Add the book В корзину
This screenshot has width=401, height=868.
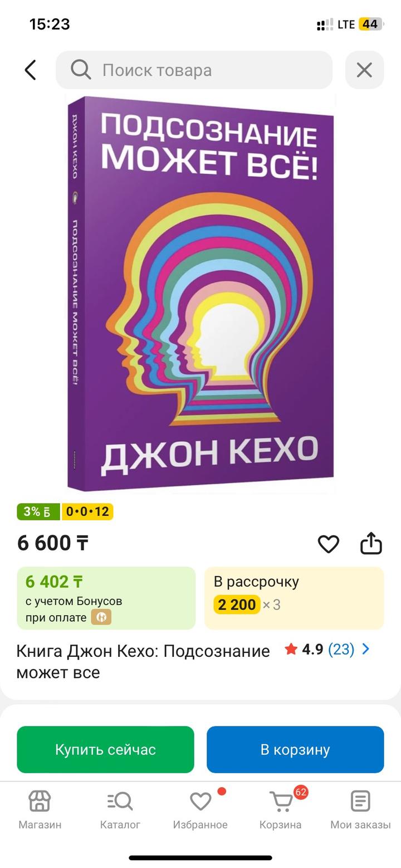tap(295, 749)
